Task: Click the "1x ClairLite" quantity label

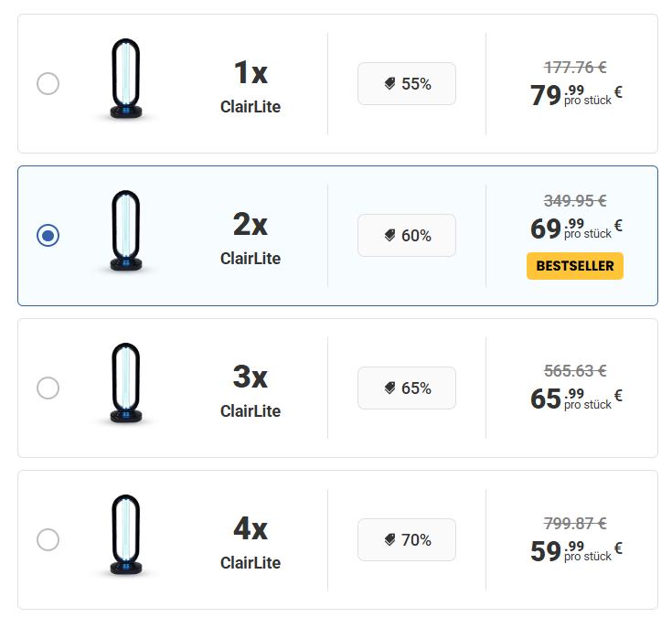Action: pos(251,88)
